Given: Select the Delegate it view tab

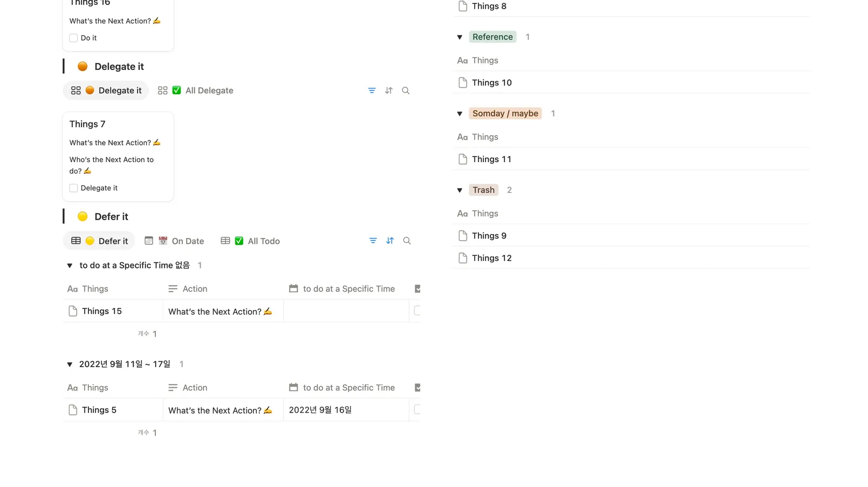Looking at the screenshot, I should coord(106,91).
